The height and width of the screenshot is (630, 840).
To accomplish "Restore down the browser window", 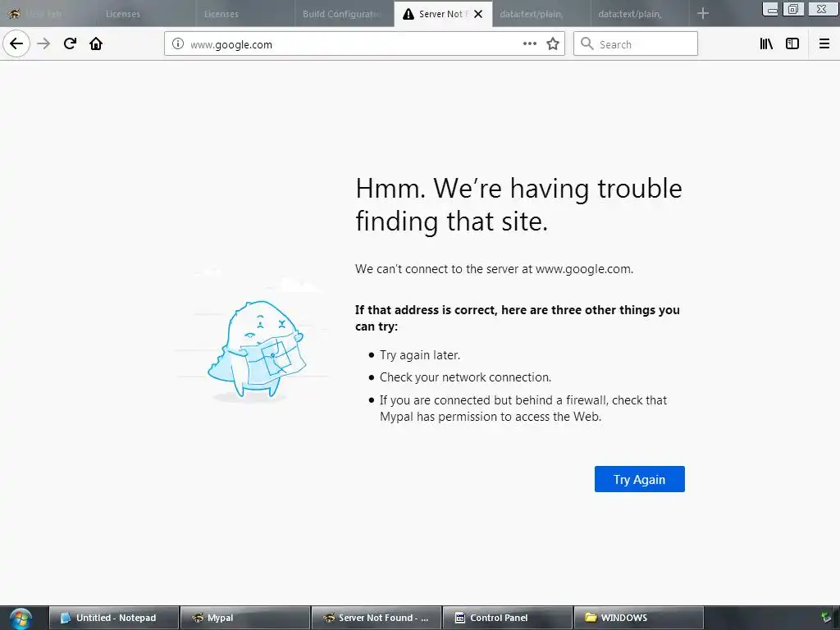I will [x=793, y=9].
